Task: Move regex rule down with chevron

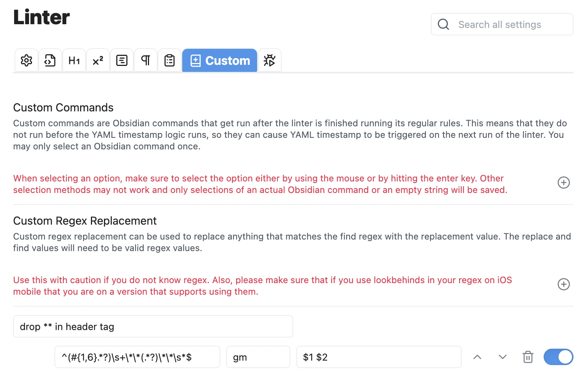Action: tap(503, 357)
